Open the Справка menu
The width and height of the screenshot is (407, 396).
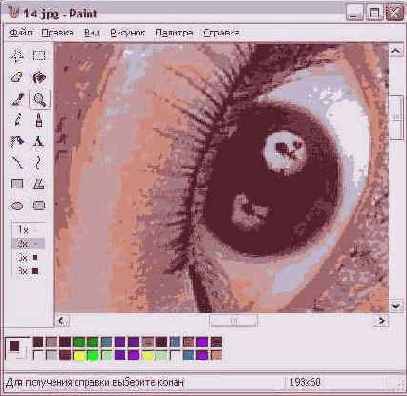221,33
